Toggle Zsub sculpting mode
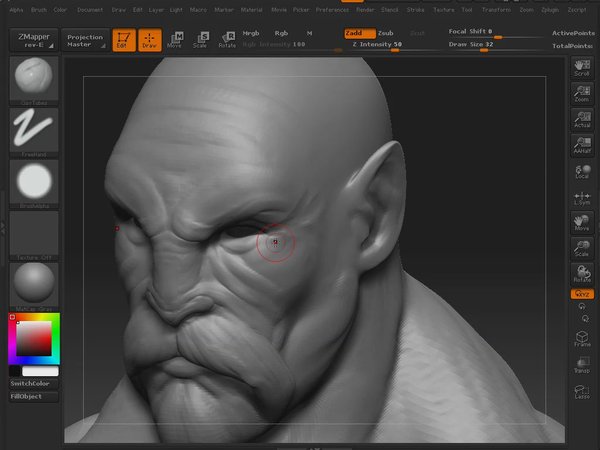The height and width of the screenshot is (450, 600). (x=386, y=33)
